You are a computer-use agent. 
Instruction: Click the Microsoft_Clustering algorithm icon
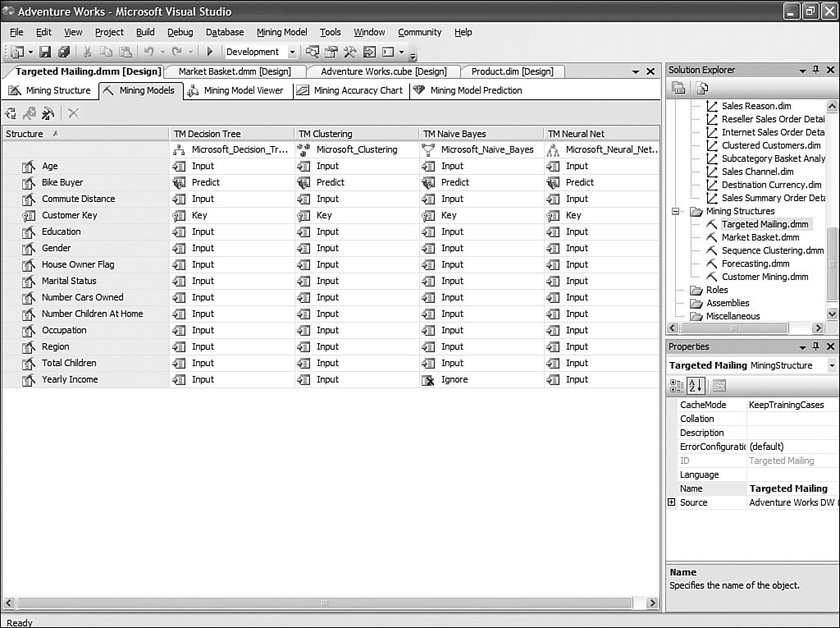tap(303, 149)
